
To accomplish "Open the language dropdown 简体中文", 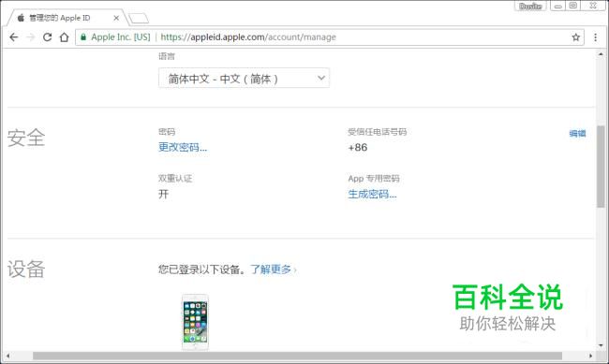I will (x=244, y=78).
